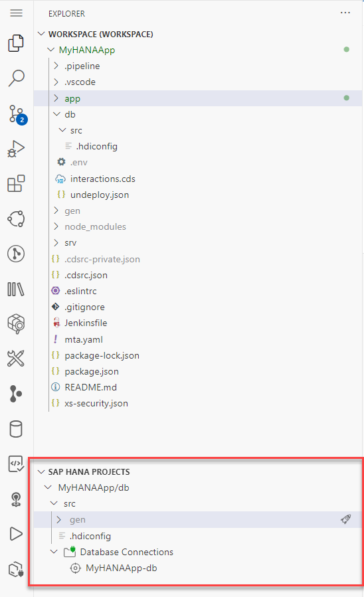
Task: Open Explorer more actions ellipsis
Action: click(345, 13)
